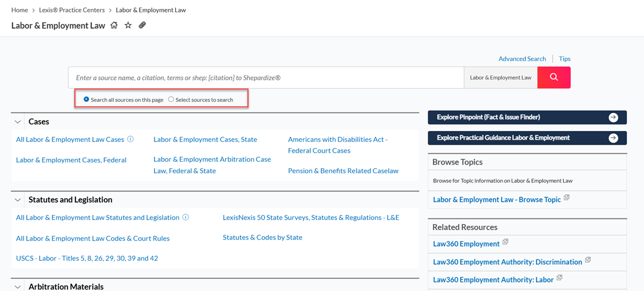
Task: Collapse the Statutes and Legislation section
Action: pos(17,200)
